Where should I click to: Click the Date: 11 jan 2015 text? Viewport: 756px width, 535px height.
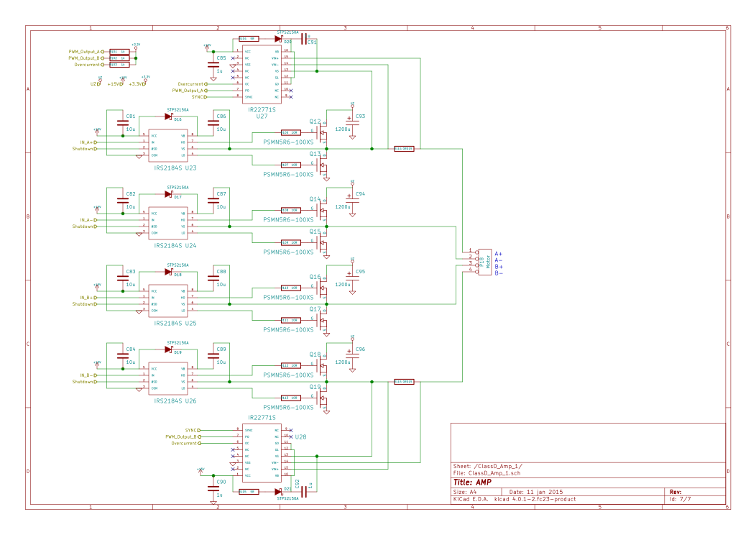pos(536,492)
